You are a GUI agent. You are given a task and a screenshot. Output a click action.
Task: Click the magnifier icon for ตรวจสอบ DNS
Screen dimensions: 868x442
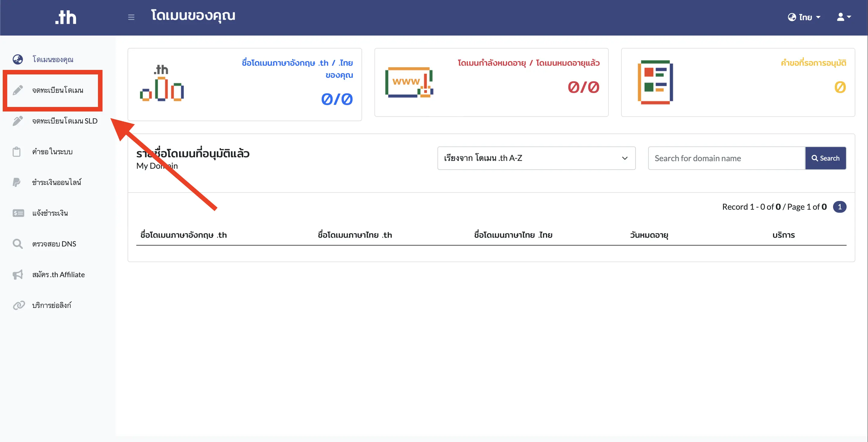coord(17,244)
